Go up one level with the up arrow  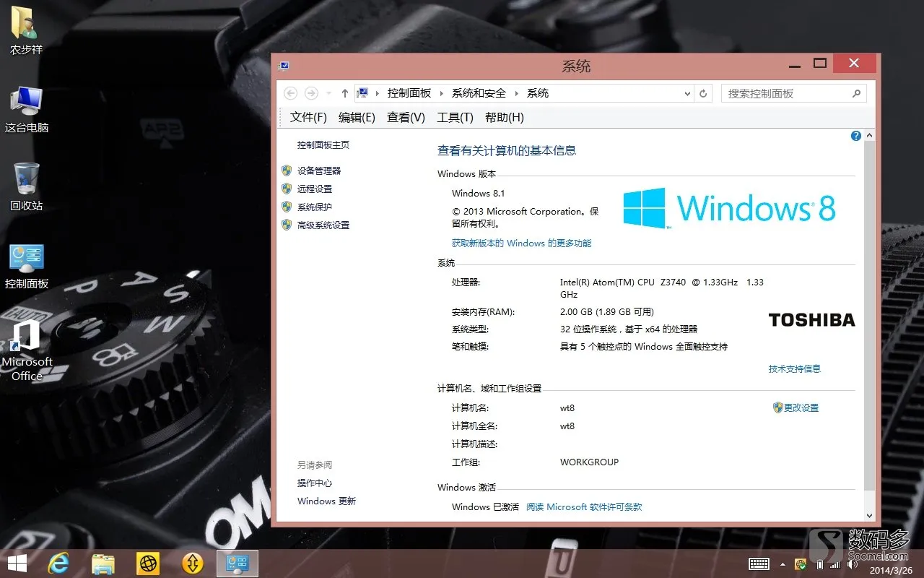[x=345, y=93]
